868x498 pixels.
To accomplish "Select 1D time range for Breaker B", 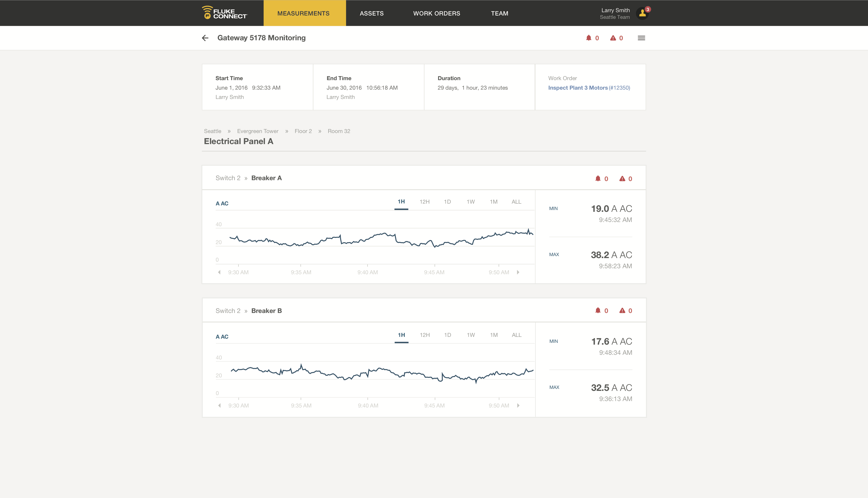I will (447, 335).
